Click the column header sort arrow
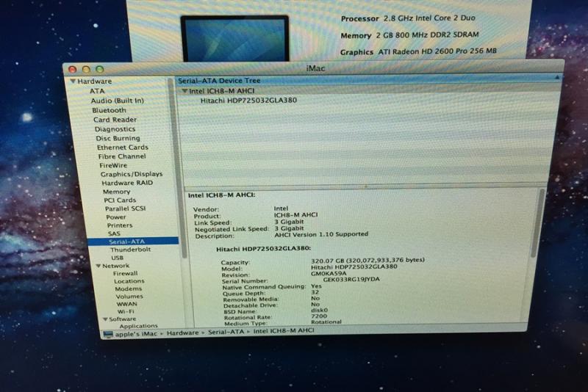The image size is (588, 392). (x=557, y=78)
